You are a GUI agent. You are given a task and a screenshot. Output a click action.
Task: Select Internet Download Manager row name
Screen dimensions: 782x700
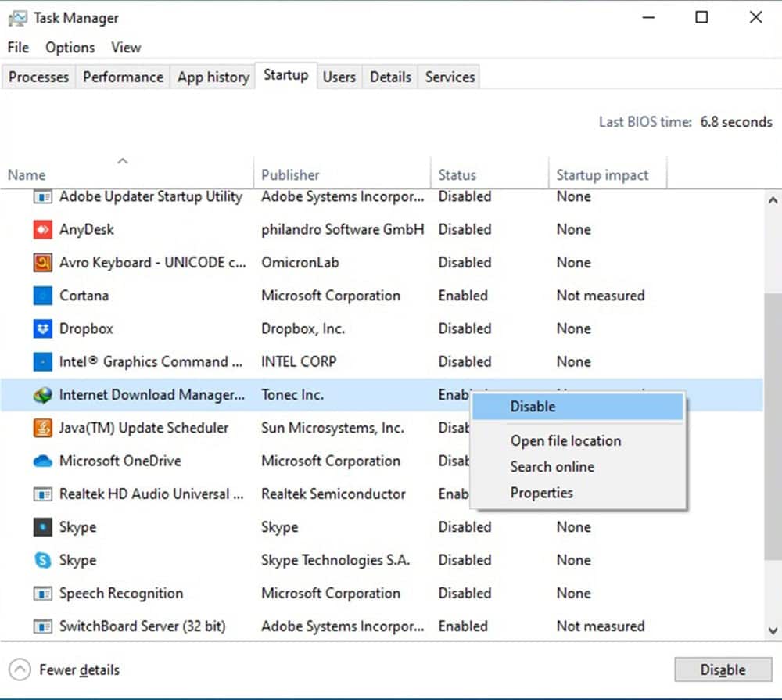point(152,395)
